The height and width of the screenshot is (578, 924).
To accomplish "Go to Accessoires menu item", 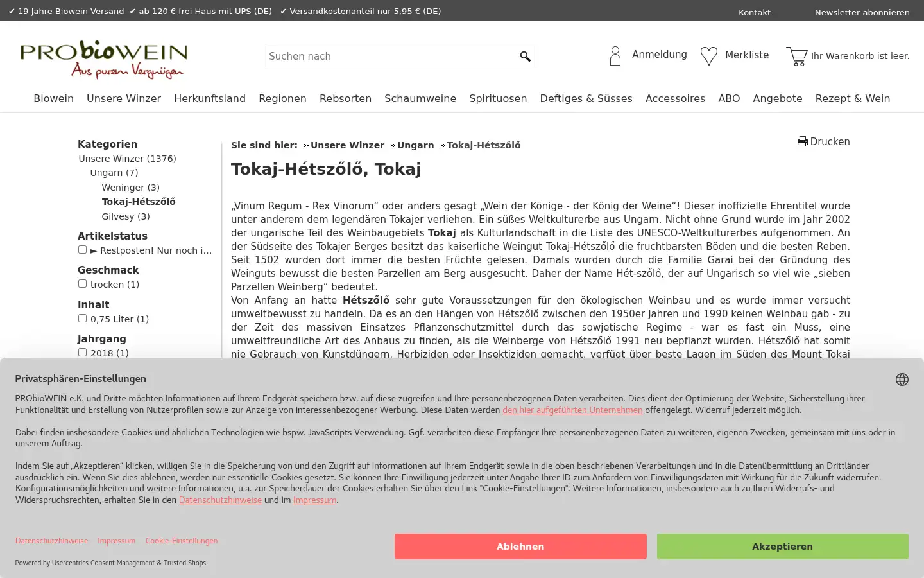I will click(x=675, y=98).
